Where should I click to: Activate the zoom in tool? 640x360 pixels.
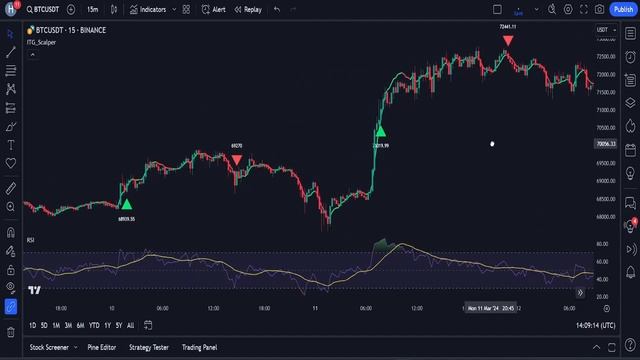11,207
